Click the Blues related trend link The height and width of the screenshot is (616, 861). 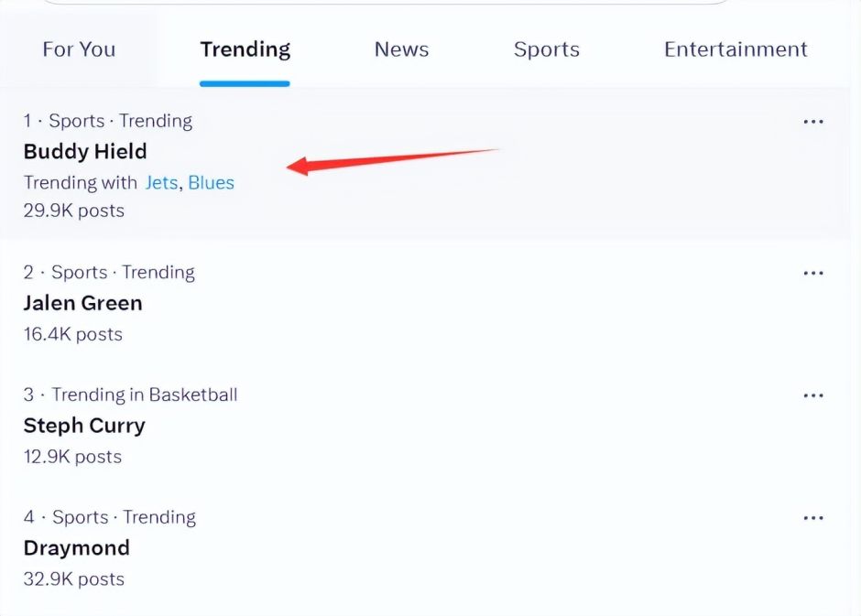point(212,183)
